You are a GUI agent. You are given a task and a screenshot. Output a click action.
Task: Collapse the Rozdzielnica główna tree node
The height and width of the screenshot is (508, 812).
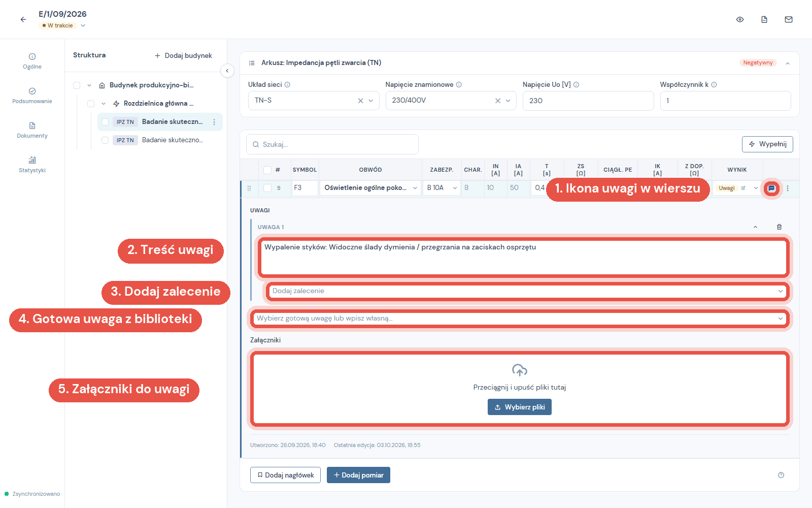coord(104,104)
